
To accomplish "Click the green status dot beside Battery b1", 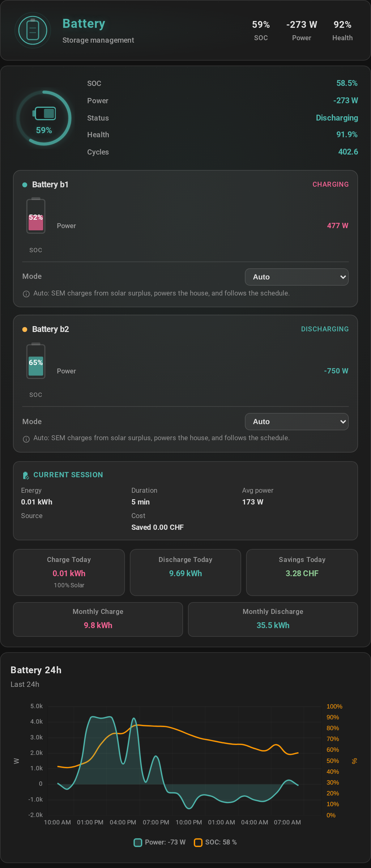I will tap(25, 185).
